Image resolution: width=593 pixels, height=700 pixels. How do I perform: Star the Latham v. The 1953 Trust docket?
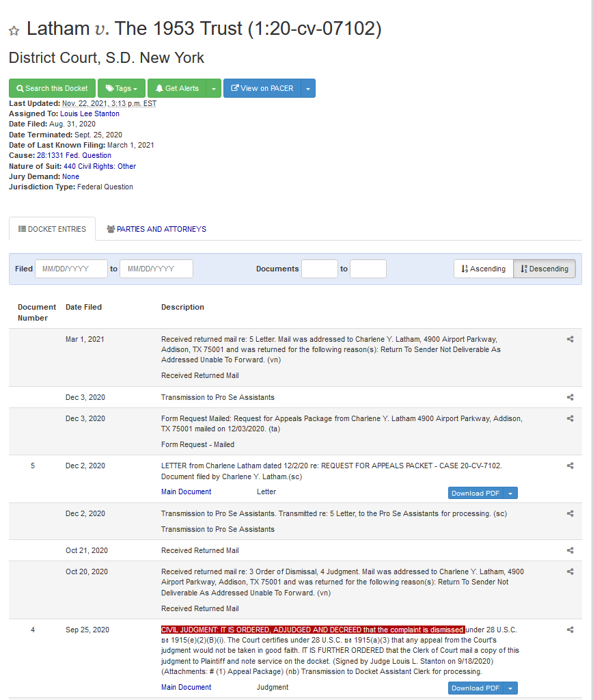pyautogui.click(x=14, y=30)
